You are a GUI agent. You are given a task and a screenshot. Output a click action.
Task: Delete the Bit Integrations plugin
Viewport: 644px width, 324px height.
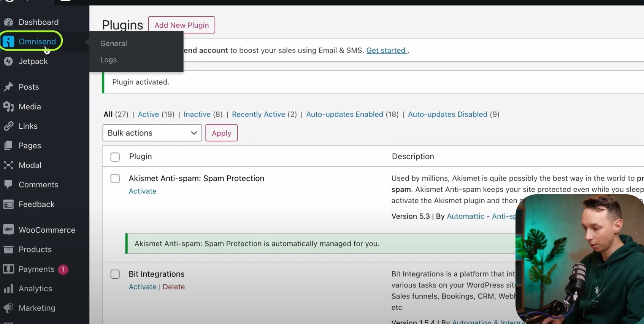tap(174, 287)
